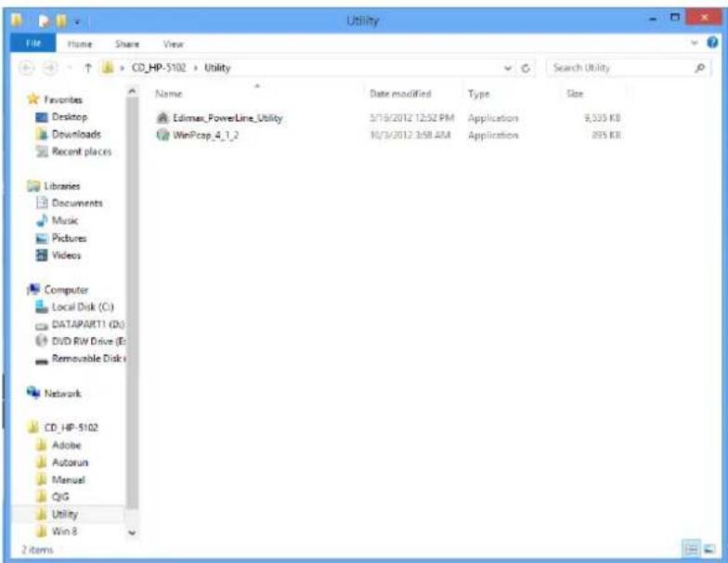The height and width of the screenshot is (563, 728).
Task: Click the WinPcap installer icon
Action: click(x=162, y=136)
